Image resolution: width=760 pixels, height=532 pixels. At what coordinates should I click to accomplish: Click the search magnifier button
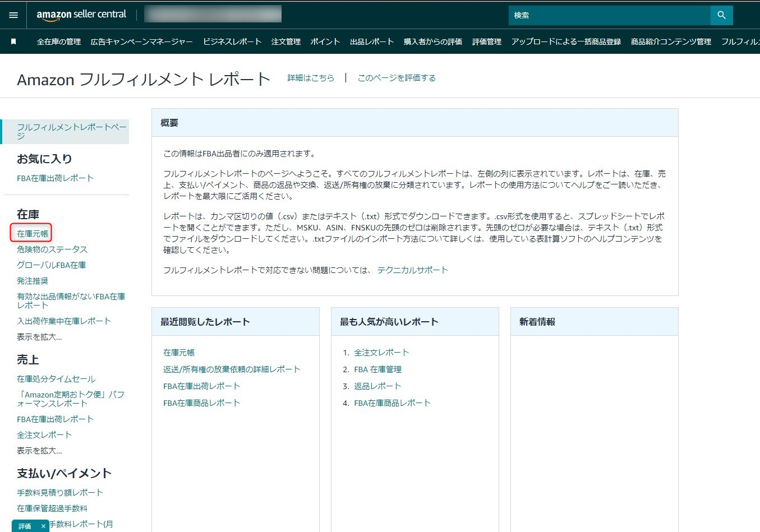pyautogui.click(x=721, y=15)
